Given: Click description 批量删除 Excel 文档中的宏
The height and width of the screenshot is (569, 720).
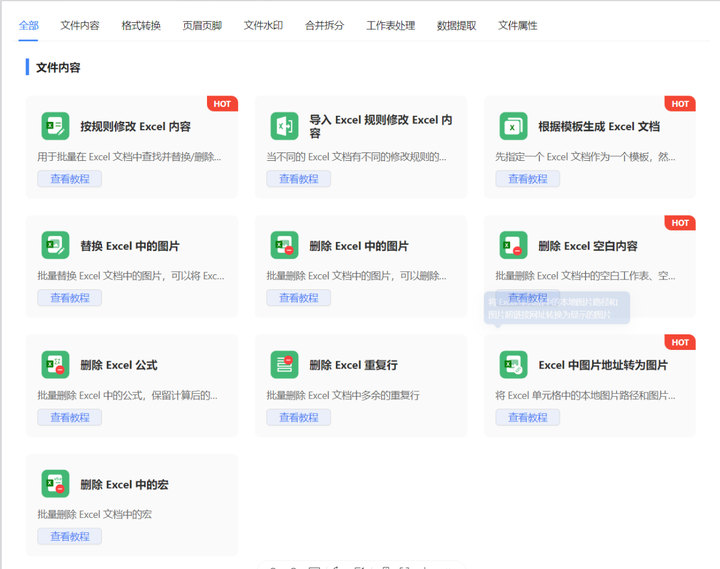Looking at the screenshot, I should coord(95,514).
